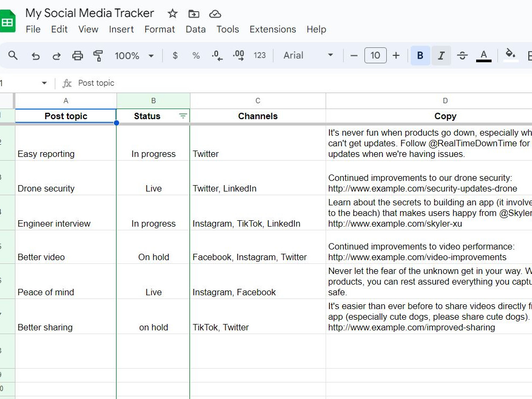This screenshot has width=532, height=399.
Task: Decrease decimal places
Action: pos(217,55)
